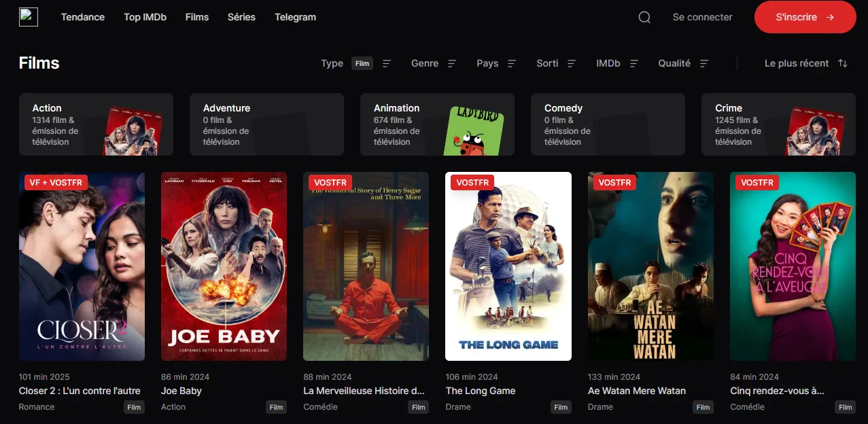Go to the Tendance menu item
Viewport: 868px width, 424px height.
tap(83, 17)
